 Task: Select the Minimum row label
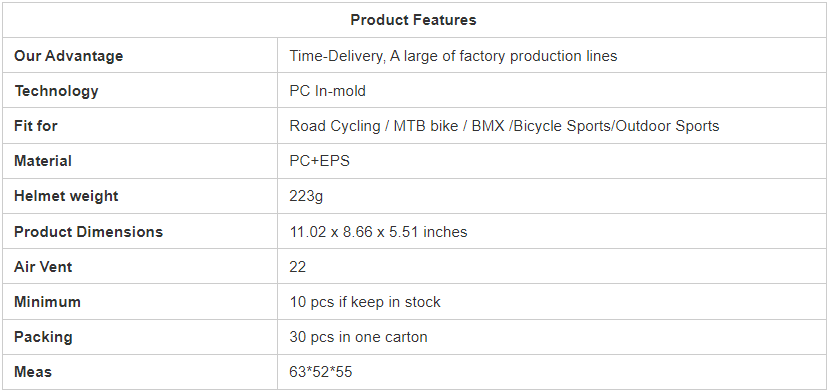[x=47, y=302]
